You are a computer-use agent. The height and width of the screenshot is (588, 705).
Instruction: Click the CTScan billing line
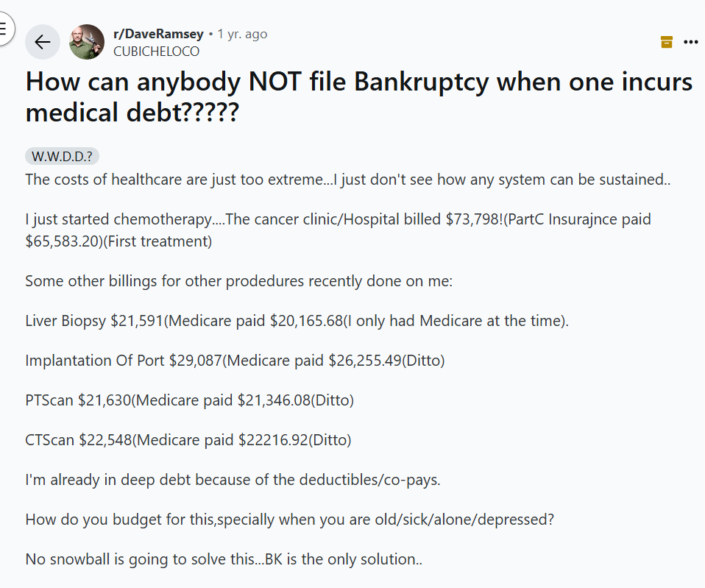point(188,440)
